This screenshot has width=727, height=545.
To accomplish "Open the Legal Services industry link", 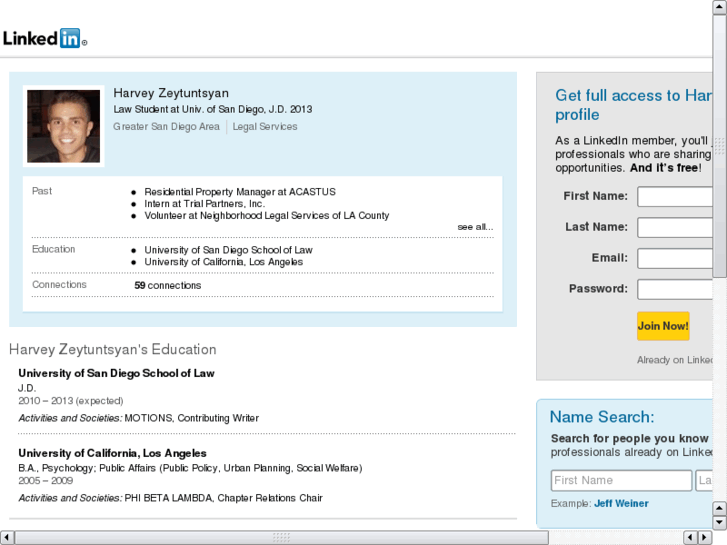I will point(265,127).
